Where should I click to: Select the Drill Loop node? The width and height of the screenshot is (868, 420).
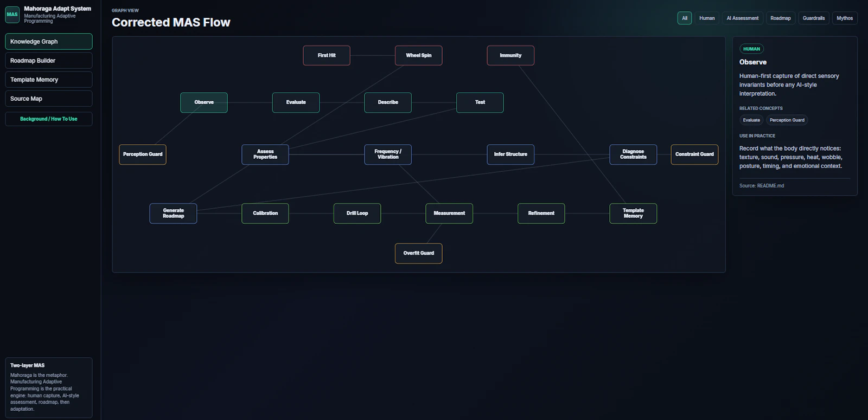click(358, 214)
